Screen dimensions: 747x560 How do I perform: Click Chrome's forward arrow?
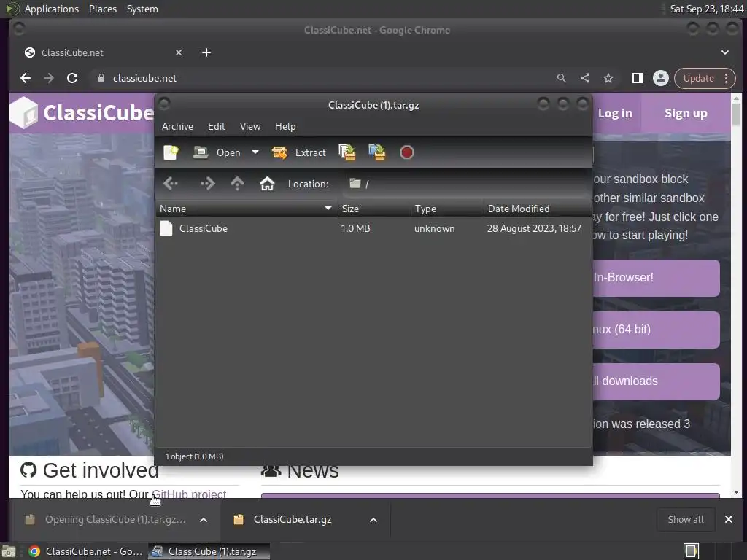49,78
